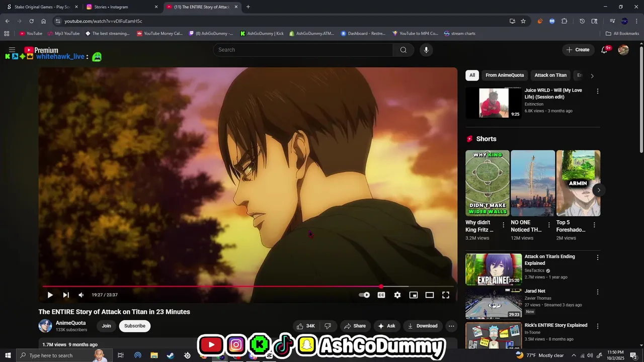The image size is (644, 362).
Task: Open options for NO ONE Noticed Short
Action: pyautogui.click(x=549, y=225)
